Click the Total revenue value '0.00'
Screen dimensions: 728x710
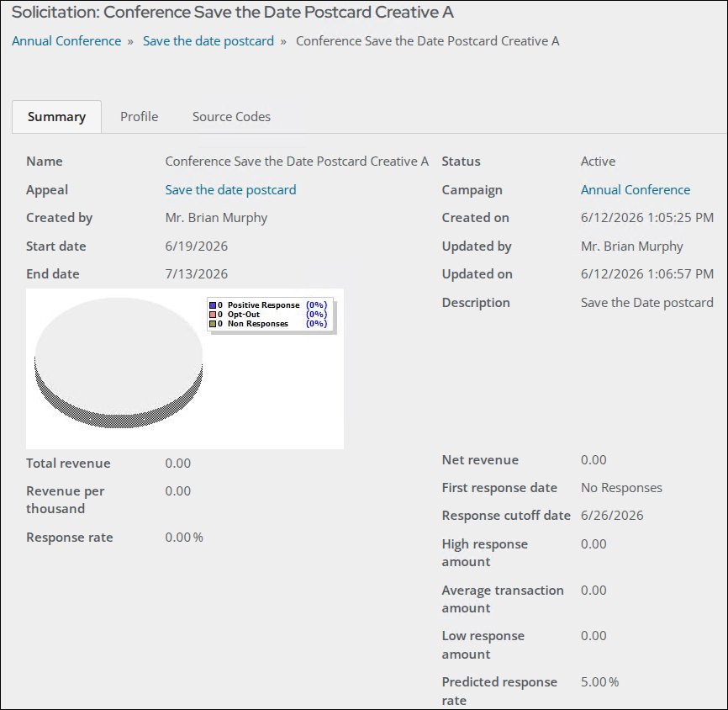coord(178,464)
